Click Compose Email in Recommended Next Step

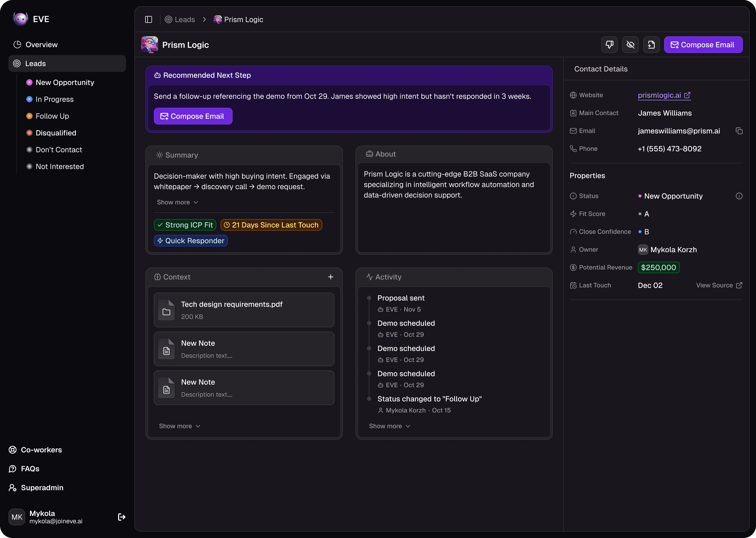click(193, 116)
